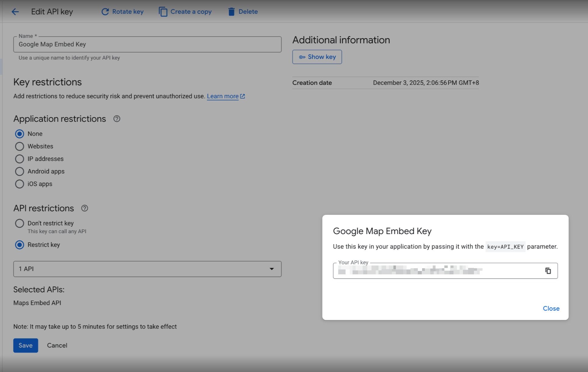Screen dimensions: 588x372
Task: Select the Websites radio option
Action: point(20,146)
